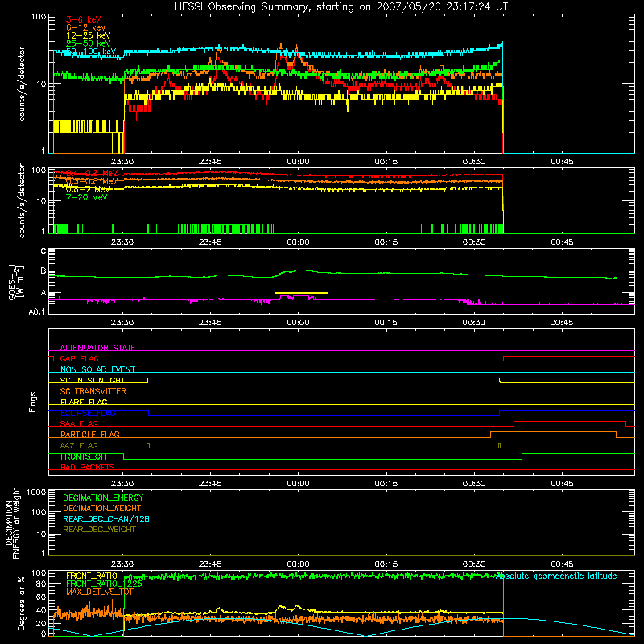Click 00:00 tick under the GOES panel
Image resolution: width=644 pixels, height=644 pixels.
pyautogui.click(x=298, y=323)
